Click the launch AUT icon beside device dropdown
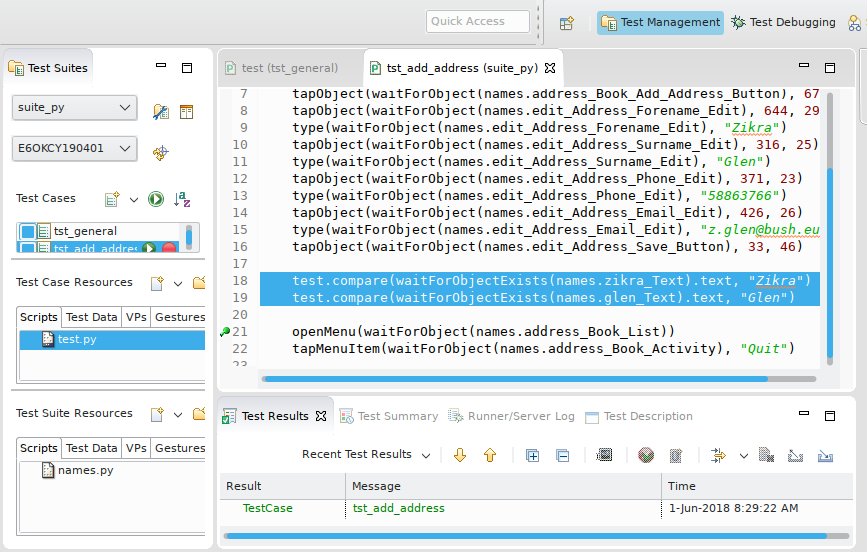 (160, 152)
